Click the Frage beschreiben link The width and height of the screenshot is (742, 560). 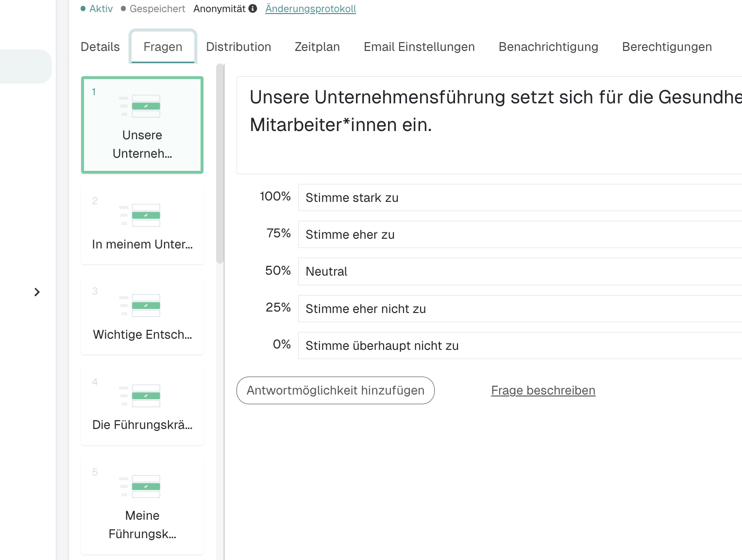tap(543, 390)
